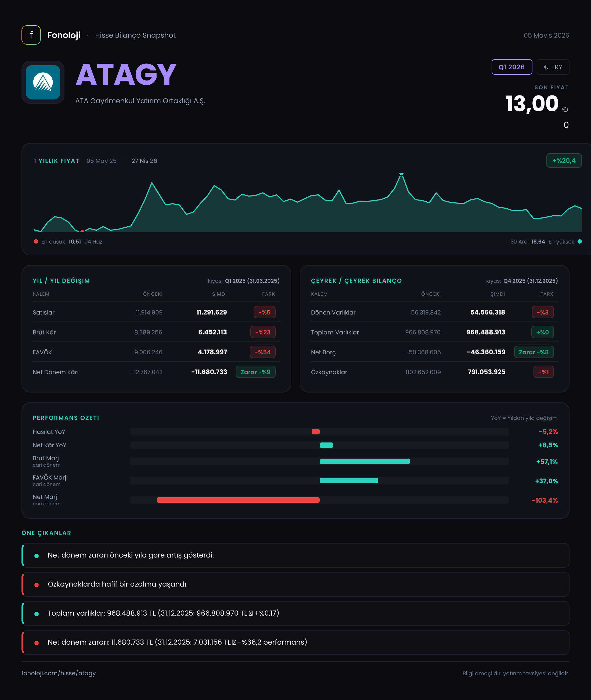Click the -5,2% Hasılat YoY value
591x700 pixels.
click(548, 431)
